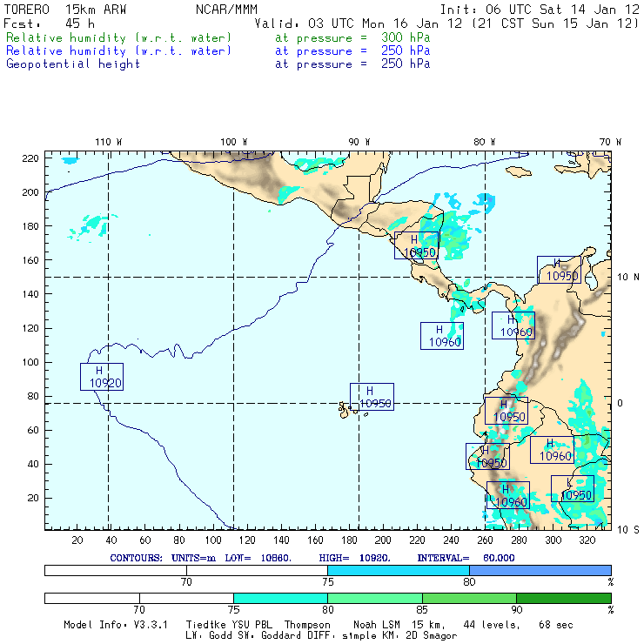644x644 pixels.
Task: Click the "70 W" longitude label
Action: [610, 142]
